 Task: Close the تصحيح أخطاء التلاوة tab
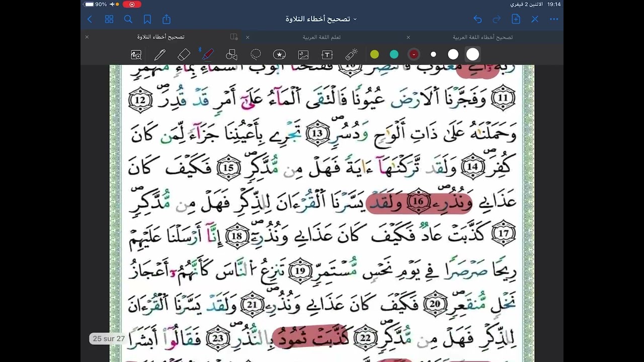click(87, 37)
